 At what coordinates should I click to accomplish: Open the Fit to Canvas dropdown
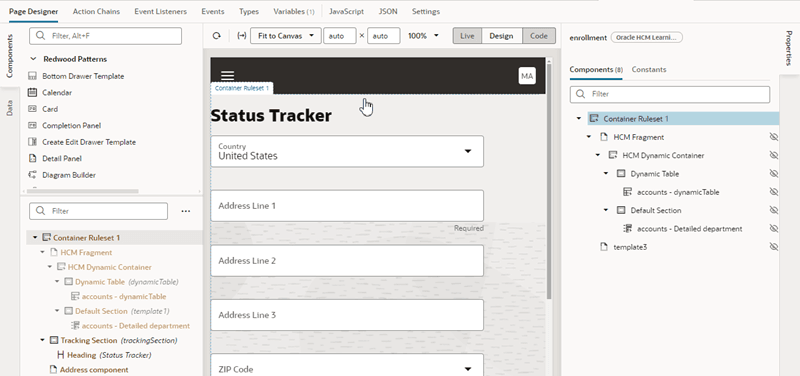click(286, 36)
